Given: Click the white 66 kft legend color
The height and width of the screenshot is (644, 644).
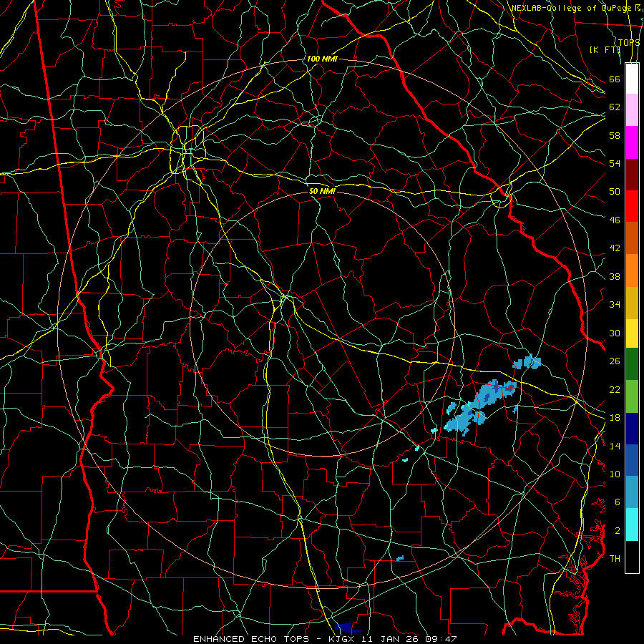Looking at the screenshot, I should pyautogui.click(x=632, y=79).
